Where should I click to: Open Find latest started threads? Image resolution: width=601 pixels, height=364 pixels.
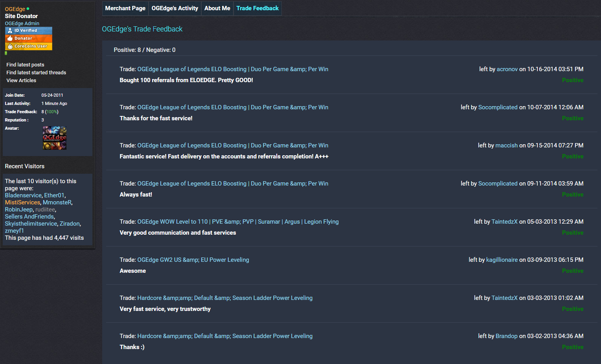[36, 73]
